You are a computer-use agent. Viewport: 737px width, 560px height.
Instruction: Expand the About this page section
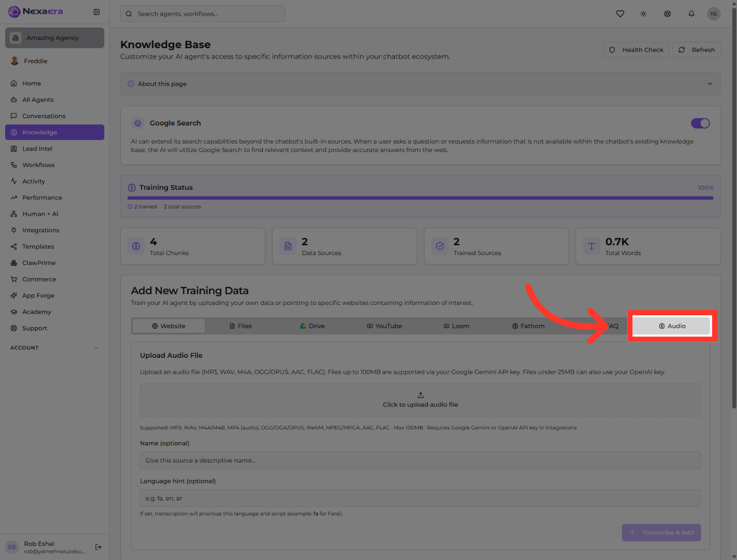point(420,84)
